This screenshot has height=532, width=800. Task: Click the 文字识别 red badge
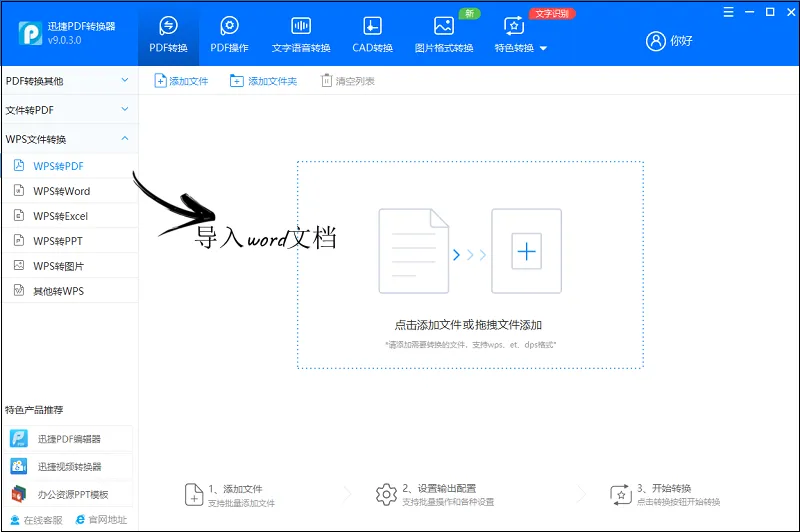tap(552, 13)
